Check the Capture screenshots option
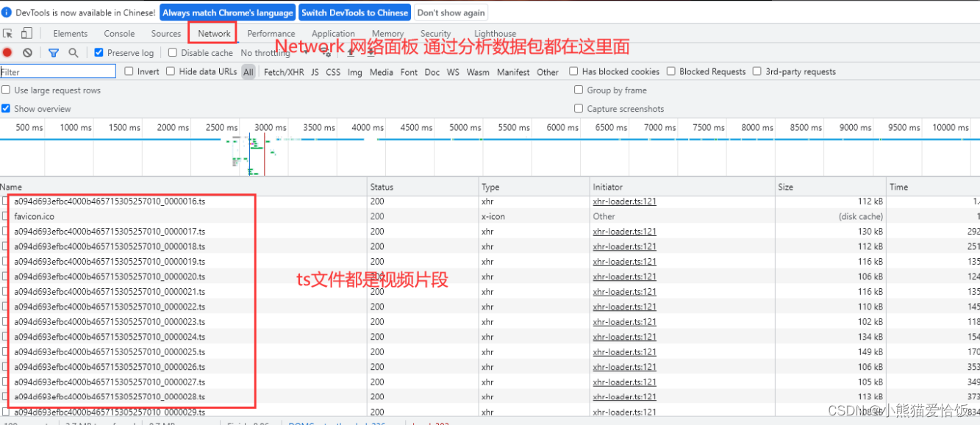980x425 pixels. (x=579, y=108)
